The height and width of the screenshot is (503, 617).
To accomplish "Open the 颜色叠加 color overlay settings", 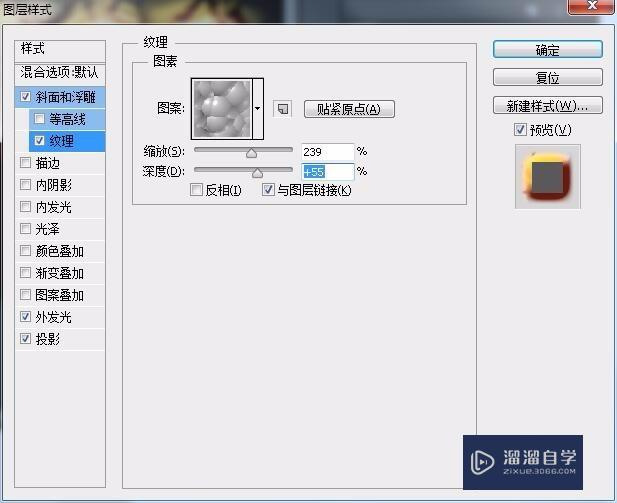I will (59, 251).
